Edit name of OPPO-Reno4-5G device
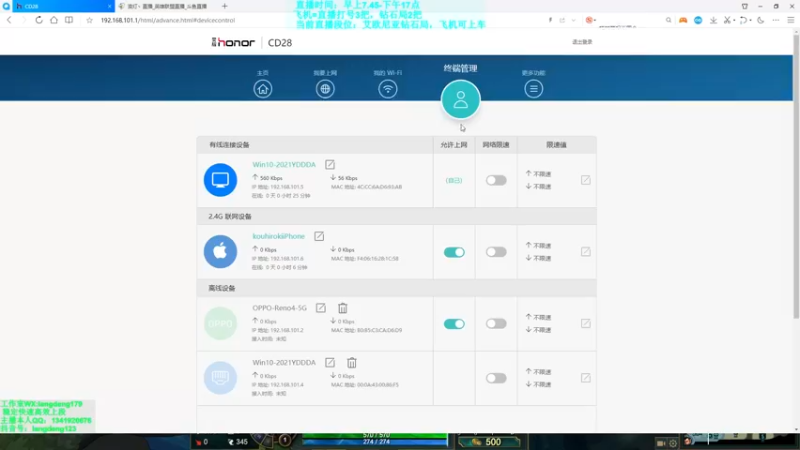The height and width of the screenshot is (450, 800). point(320,308)
